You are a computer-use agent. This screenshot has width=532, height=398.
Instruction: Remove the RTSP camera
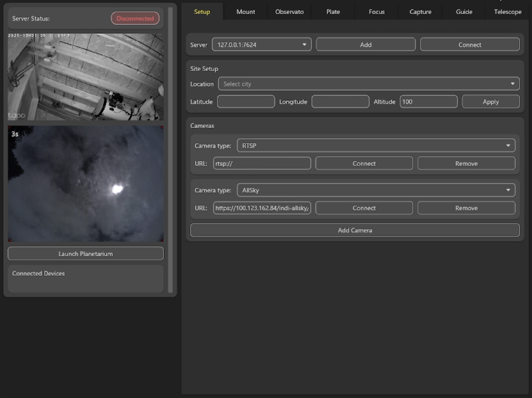pos(466,164)
